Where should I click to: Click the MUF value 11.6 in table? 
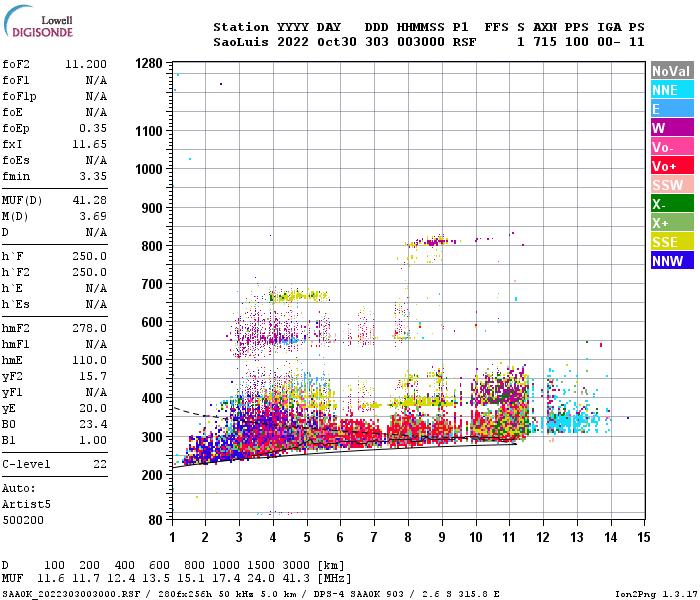click(x=51, y=579)
